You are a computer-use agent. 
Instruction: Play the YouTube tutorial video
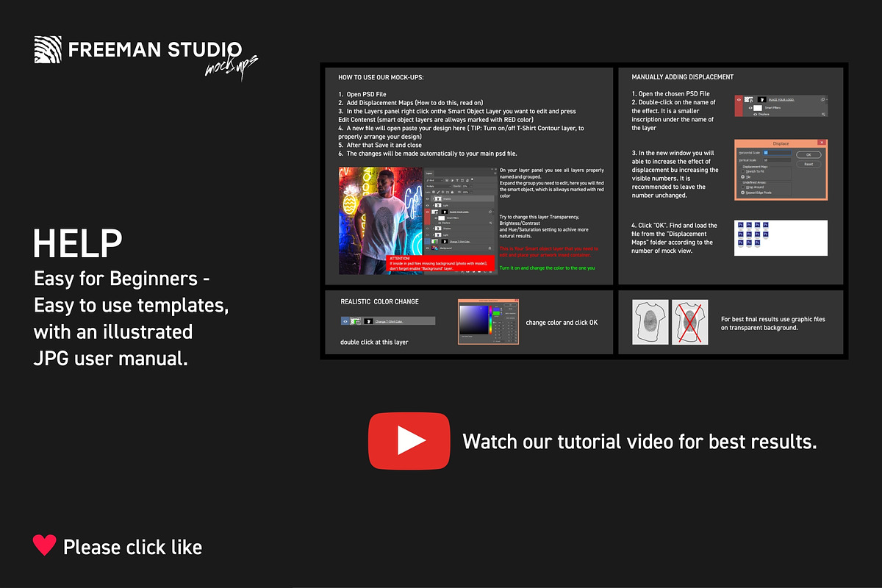tap(409, 440)
